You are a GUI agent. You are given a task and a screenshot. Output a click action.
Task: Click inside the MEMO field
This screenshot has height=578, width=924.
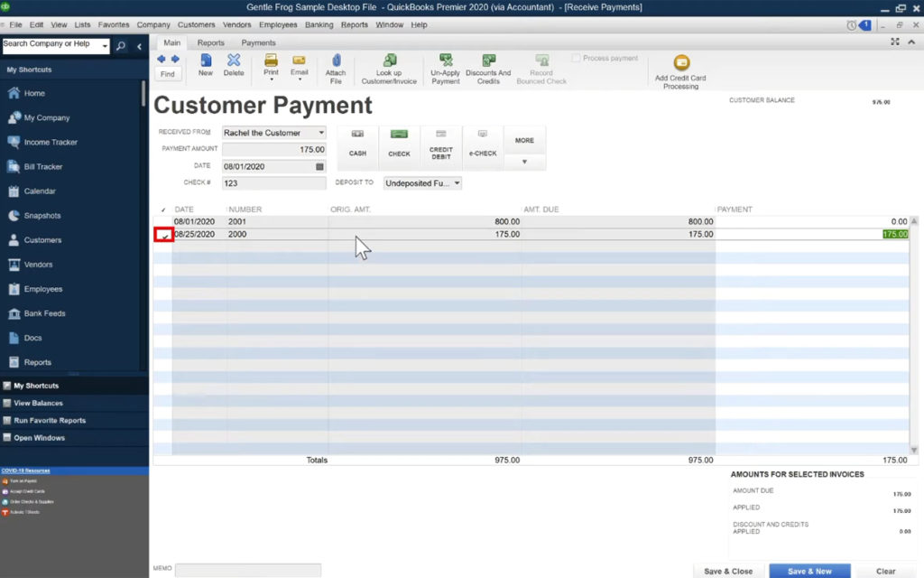[x=248, y=570]
